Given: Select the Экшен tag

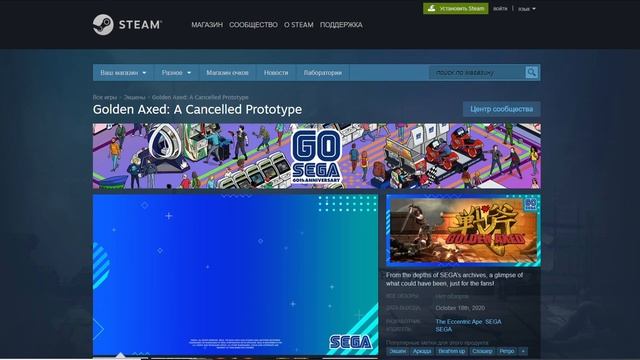Looking at the screenshot, I should click(397, 351).
